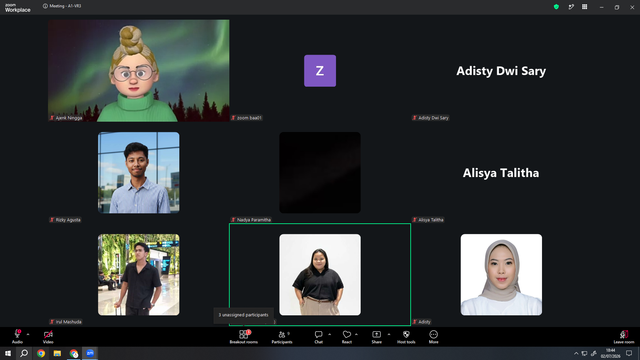Screen dimensions: 640x360
Task: Unmute microphone with the Audio icon
Action: (x=17, y=336)
